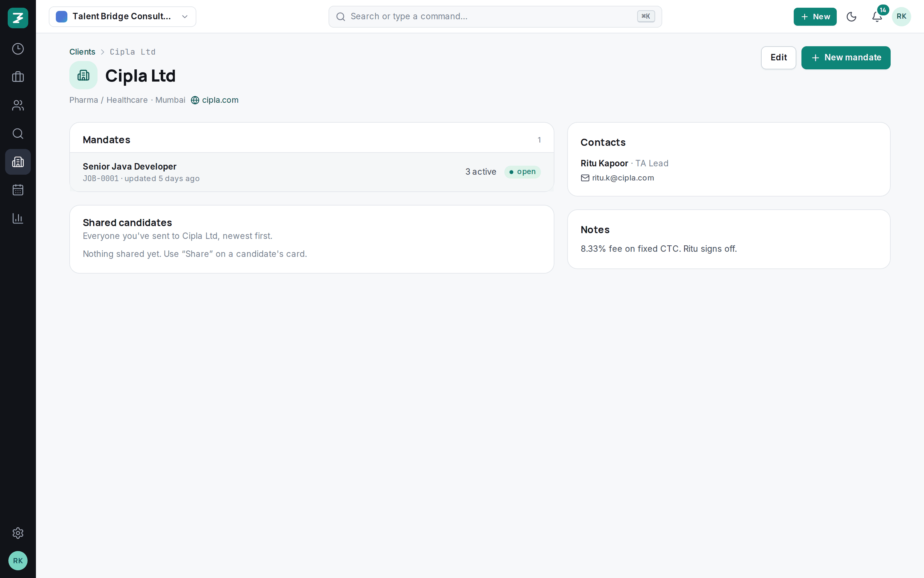This screenshot has height=578, width=924.
Task: Click the 3 active count text
Action: pos(481,172)
